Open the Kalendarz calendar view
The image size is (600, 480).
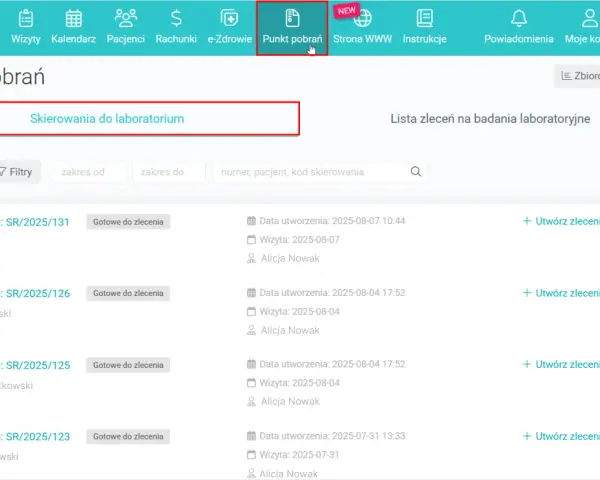[x=73, y=28]
